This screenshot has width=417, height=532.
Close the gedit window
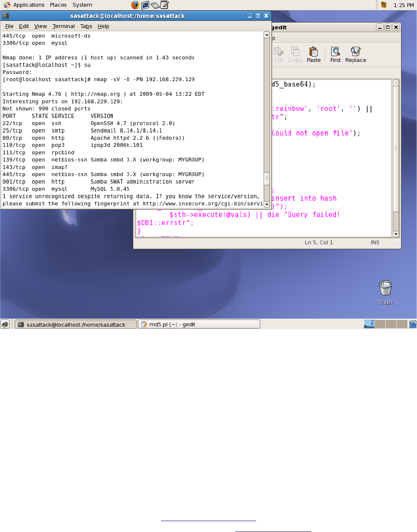click(x=396, y=27)
